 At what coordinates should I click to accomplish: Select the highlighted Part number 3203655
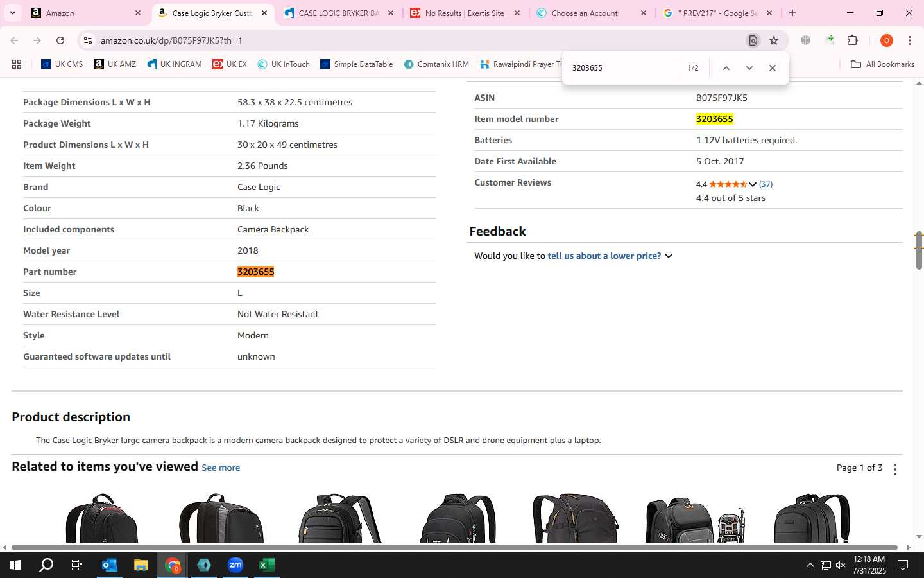coord(255,272)
